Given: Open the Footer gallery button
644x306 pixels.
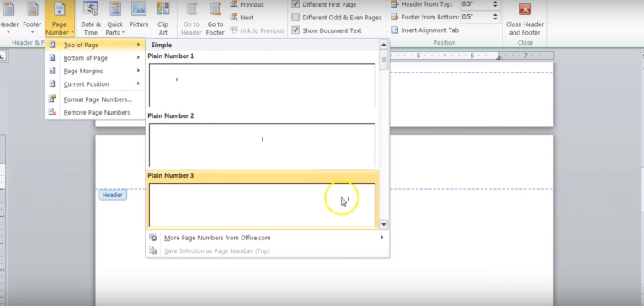Looking at the screenshot, I should [x=32, y=18].
